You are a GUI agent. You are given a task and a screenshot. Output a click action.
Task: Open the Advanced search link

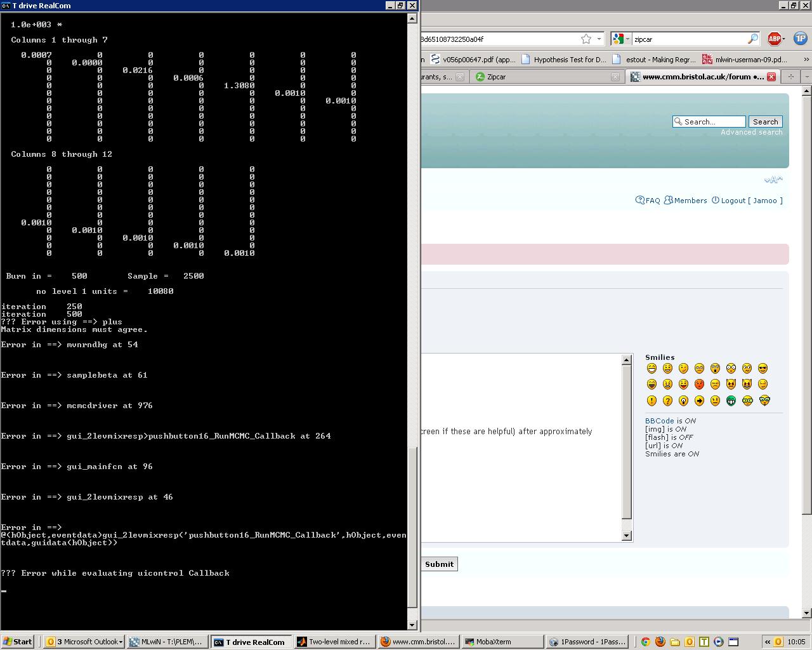point(751,132)
